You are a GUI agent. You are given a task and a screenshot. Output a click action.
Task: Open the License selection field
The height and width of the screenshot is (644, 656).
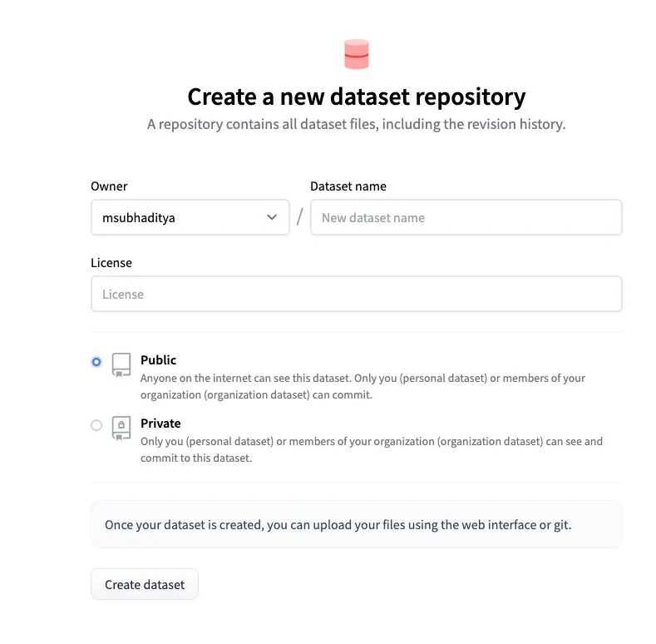point(356,295)
